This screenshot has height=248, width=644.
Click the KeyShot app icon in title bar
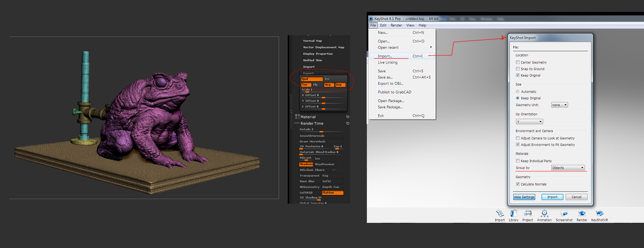(x=371, y=19)
